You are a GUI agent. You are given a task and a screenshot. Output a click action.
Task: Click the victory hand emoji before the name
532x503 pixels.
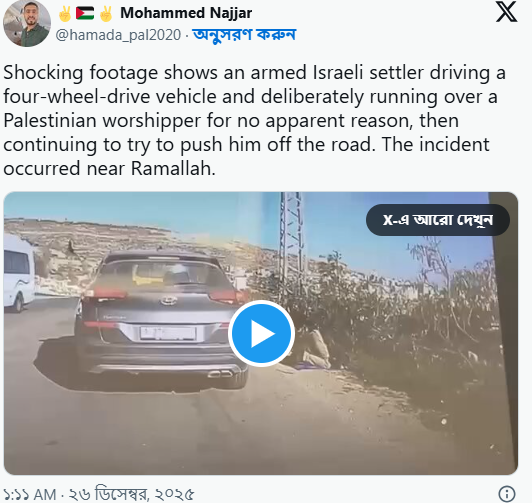(x=106, y=14)
